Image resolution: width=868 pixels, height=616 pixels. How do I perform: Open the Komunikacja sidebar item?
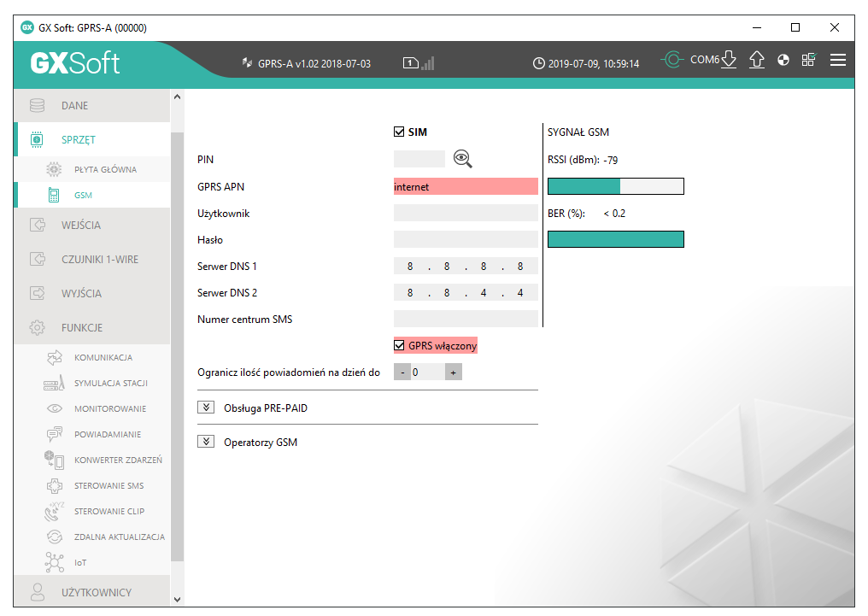click(x=103, y=358)
